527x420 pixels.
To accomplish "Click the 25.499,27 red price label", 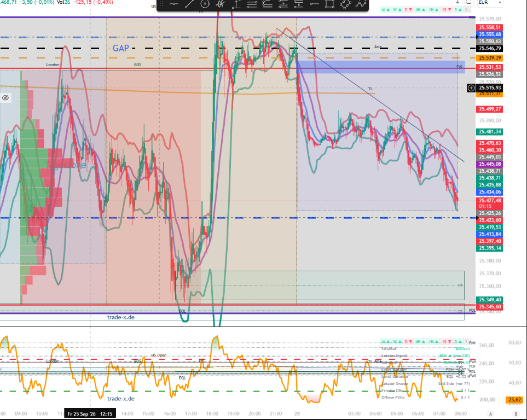I will tap(490, 109).
